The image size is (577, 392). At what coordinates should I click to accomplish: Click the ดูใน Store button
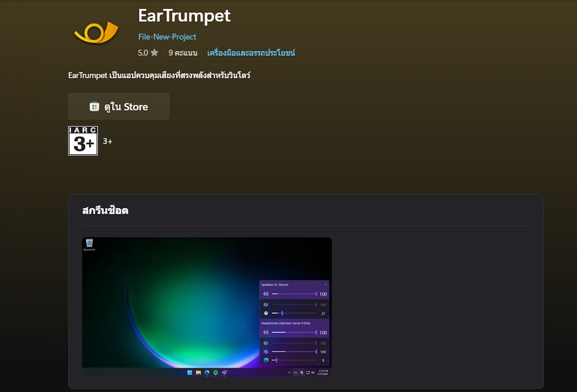point(119,106)
